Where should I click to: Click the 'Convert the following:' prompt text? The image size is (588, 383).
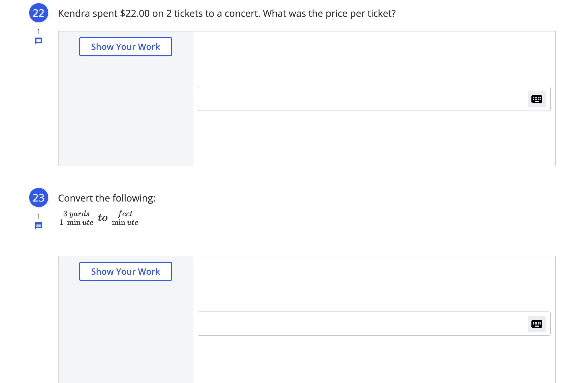tap(107, 198)
